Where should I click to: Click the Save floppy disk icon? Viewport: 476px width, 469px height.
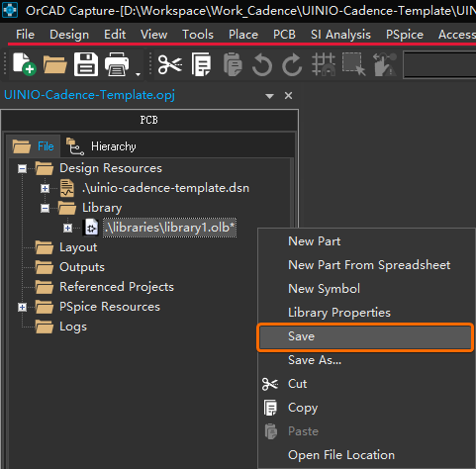pos(86,64)
